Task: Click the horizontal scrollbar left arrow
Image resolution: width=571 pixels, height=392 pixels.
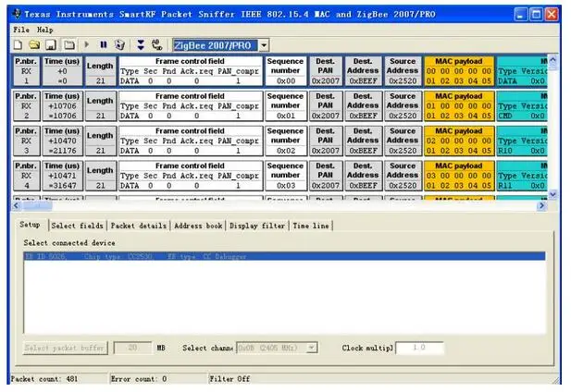Action: click(16, 206)
